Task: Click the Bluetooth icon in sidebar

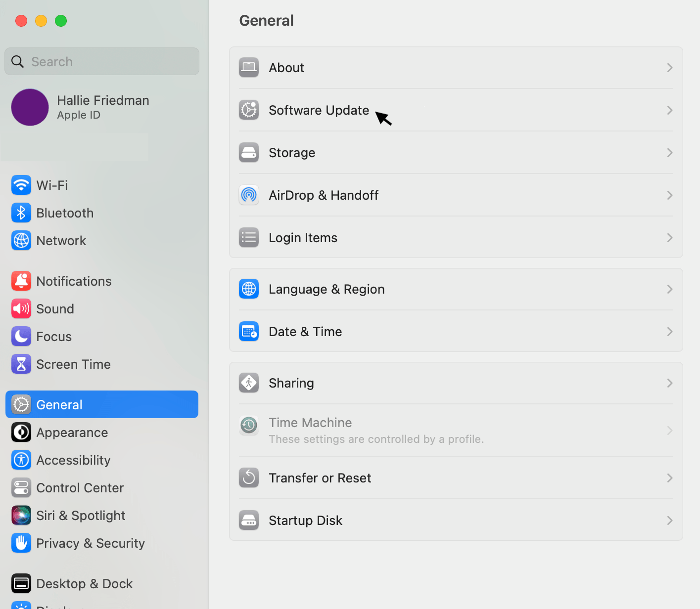Action: click(x=21, y=213)
